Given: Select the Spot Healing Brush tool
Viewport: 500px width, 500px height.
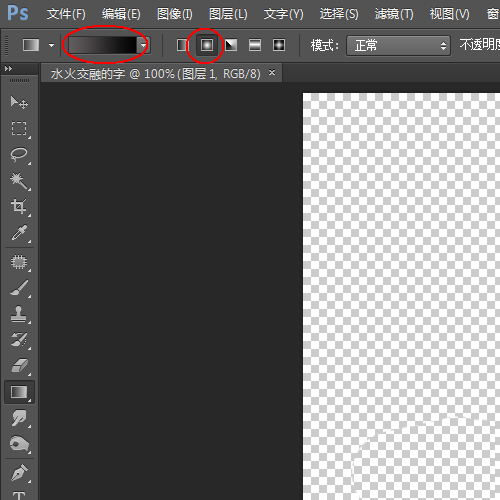Looking at the screenshot, I should [x=19, y=262].
